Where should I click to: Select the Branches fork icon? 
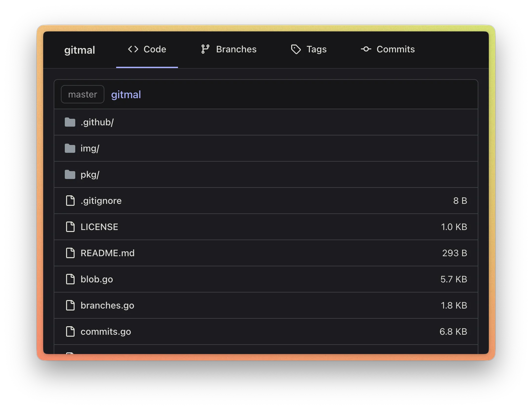pos(205,49)
